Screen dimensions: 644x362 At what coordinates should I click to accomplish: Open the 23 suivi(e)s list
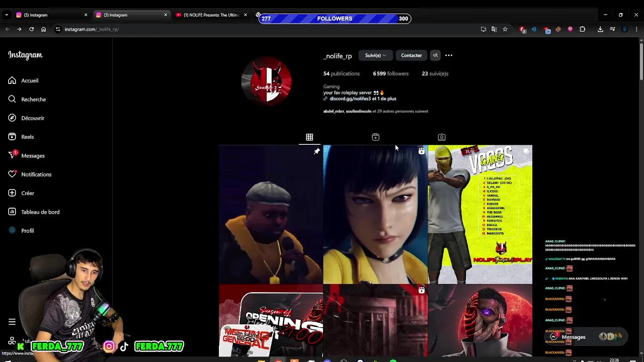(x=435, y=73)
